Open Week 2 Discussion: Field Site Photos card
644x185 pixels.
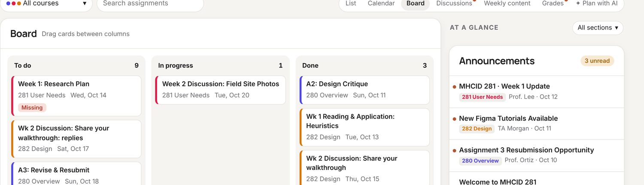220,90
